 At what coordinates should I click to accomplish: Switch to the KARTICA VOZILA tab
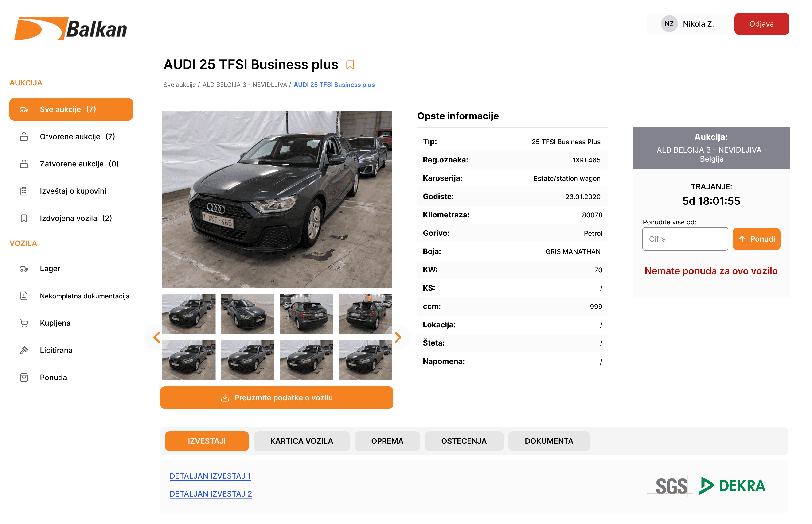[302, 441]
